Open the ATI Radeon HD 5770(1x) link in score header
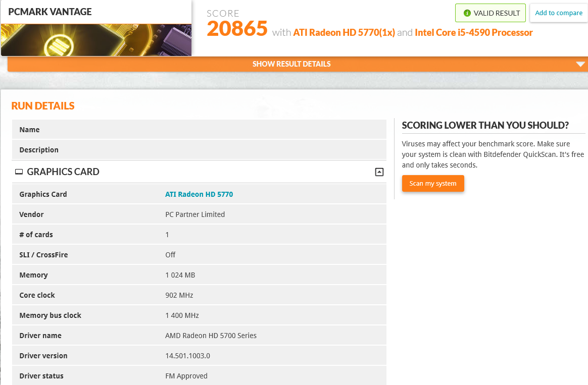 pos(344,33)
